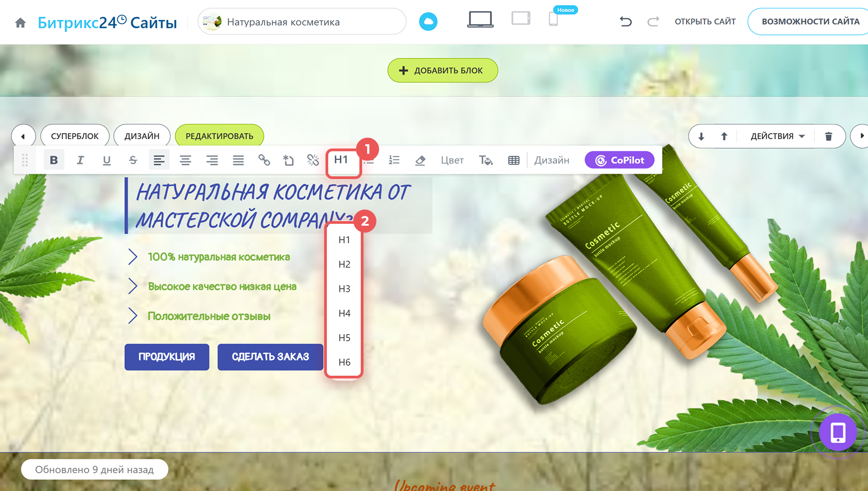Toggle italic text formatting
This screenshot has height=491, width=868.
(80, 160)
